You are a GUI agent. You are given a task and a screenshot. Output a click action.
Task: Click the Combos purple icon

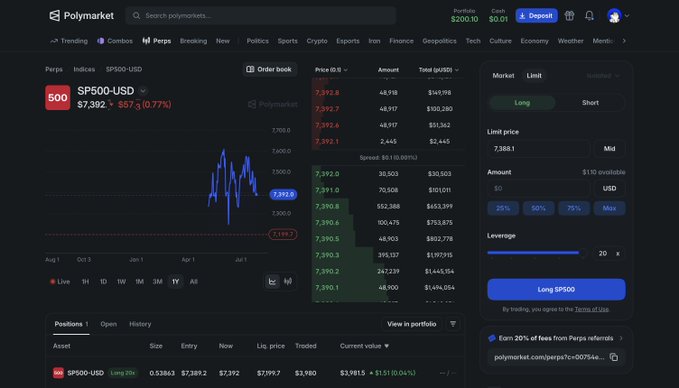pos(100,41)
